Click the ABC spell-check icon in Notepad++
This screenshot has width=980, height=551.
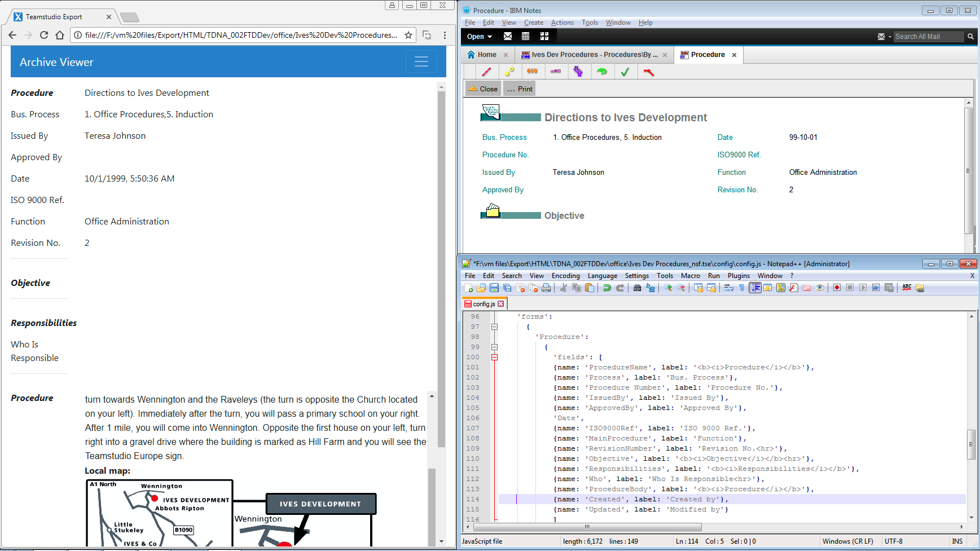907,288
